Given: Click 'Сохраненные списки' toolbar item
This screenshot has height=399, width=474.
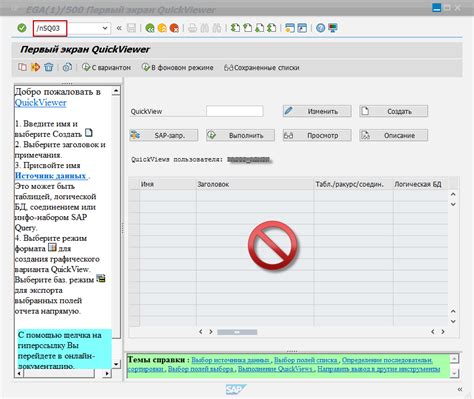Looking at the screenshot, I should tap(262, 68).
